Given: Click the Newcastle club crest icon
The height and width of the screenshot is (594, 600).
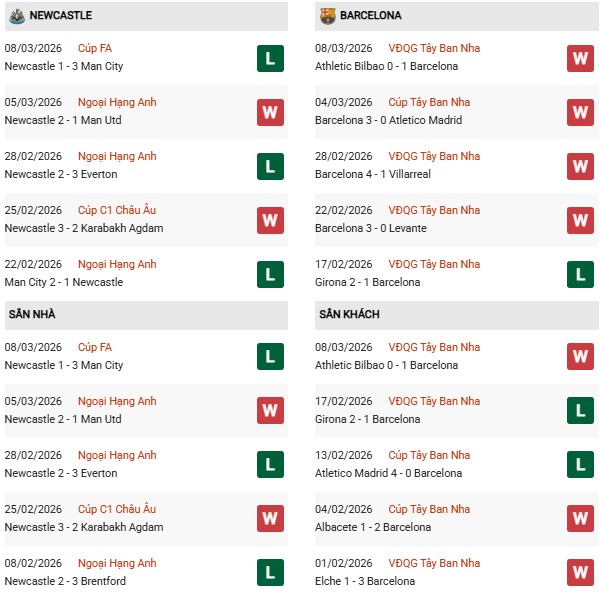Looking at the screenshot, I should 16,16.
